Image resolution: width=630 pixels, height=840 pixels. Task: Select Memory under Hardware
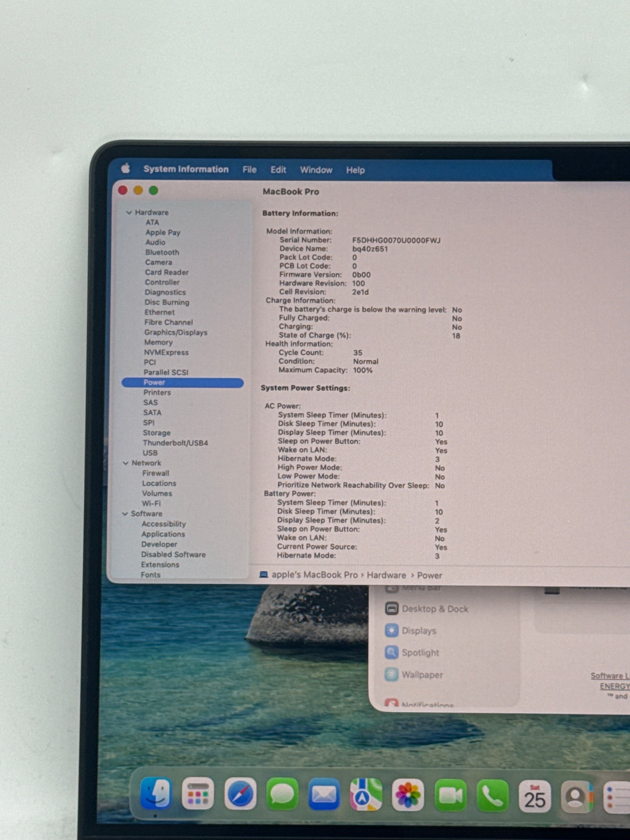pos(158,342)
